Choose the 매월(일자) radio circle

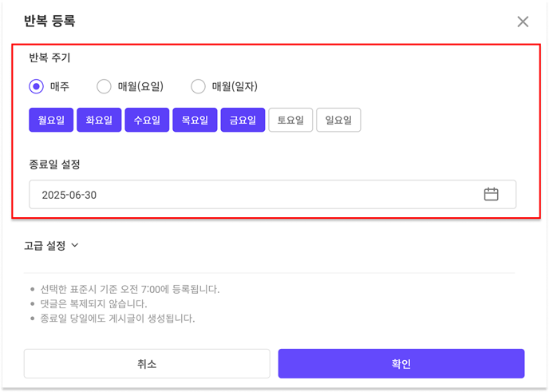tap(198, 86)
